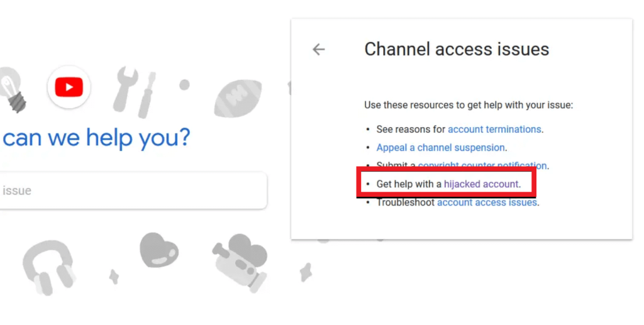Click the Channel access issues heading
The image size is (644, 325).
(x=457, y=49)
